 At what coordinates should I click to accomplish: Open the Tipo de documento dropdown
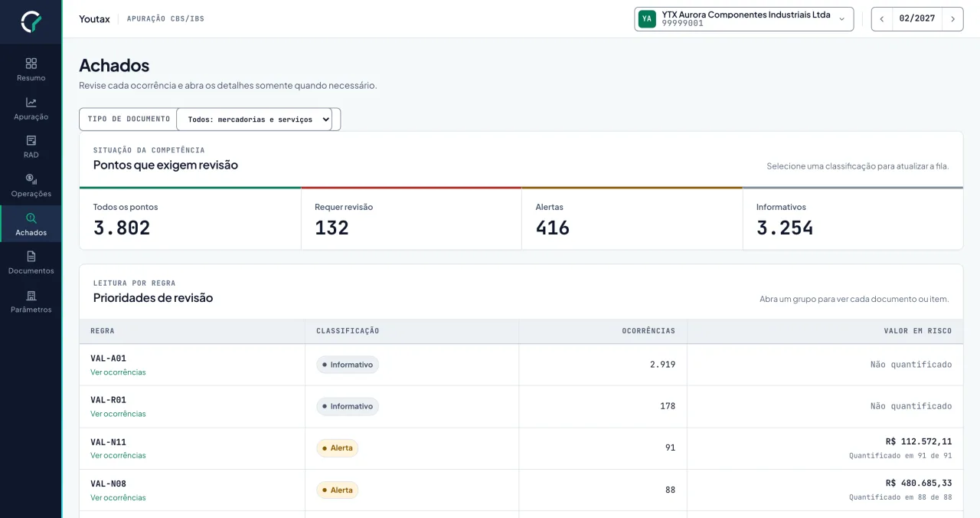coord(254,120)
